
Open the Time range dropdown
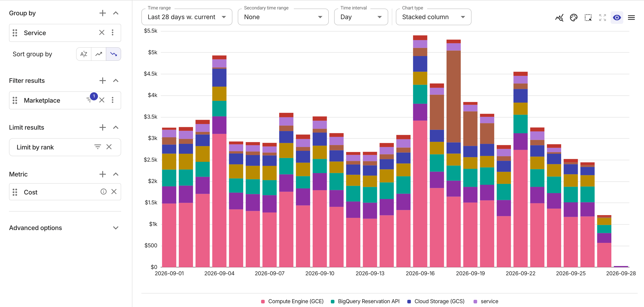point(187,17)
